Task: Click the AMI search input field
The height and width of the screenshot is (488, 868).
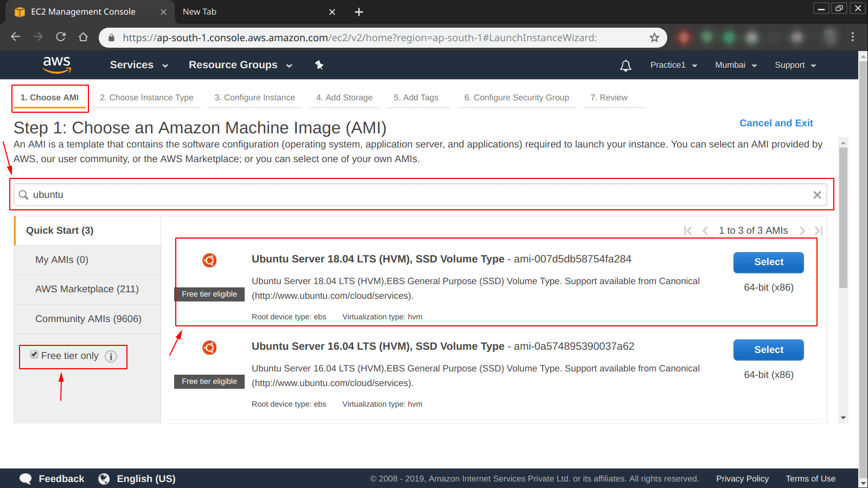Action: click(x=420, y=195)
